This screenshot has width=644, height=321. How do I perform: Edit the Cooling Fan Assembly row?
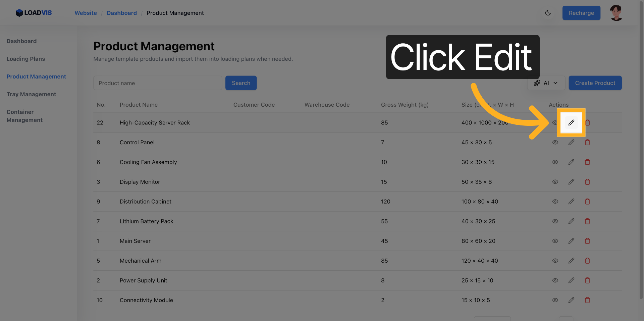click(571, 162)
